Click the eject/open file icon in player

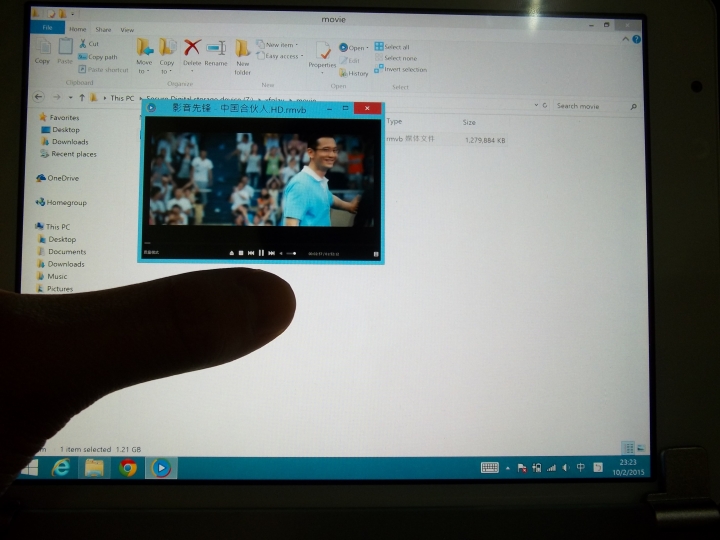tap(231, 253)
